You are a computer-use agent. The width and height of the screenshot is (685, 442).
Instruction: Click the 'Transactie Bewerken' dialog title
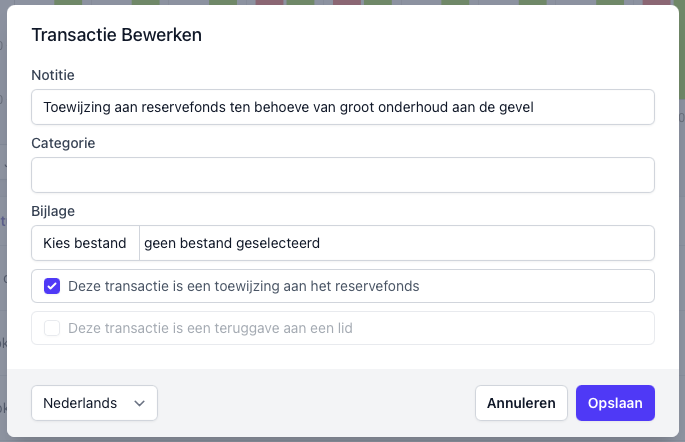click(117, 35)
